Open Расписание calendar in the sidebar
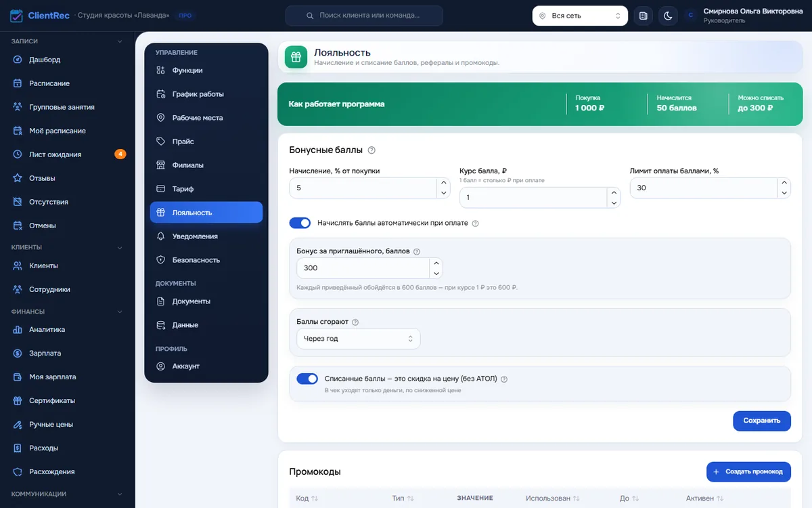Screen dimensions: 812x508 tap(68, 83)
